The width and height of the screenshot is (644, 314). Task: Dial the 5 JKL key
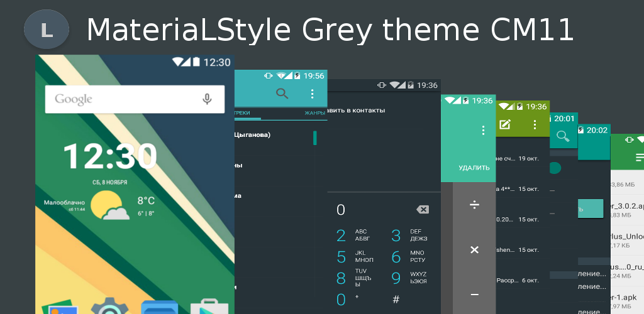pos(355,257)
